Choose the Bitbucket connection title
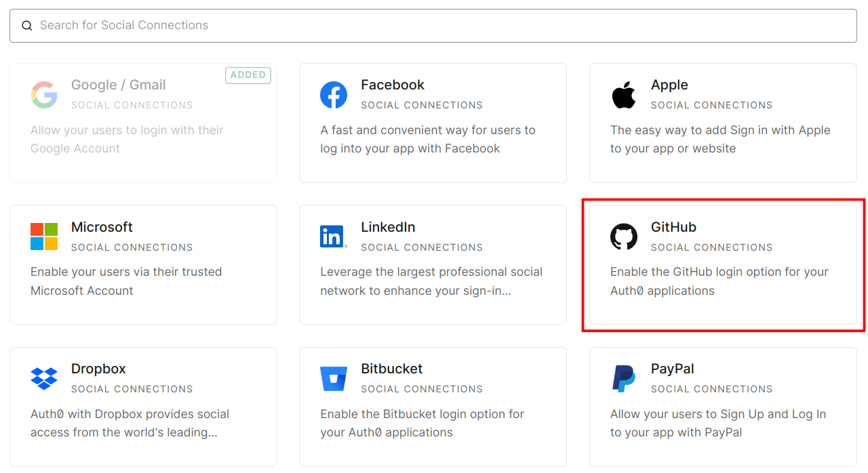Image resolution: width=868 pixels, height=473 pixels. tap(391, 369)
